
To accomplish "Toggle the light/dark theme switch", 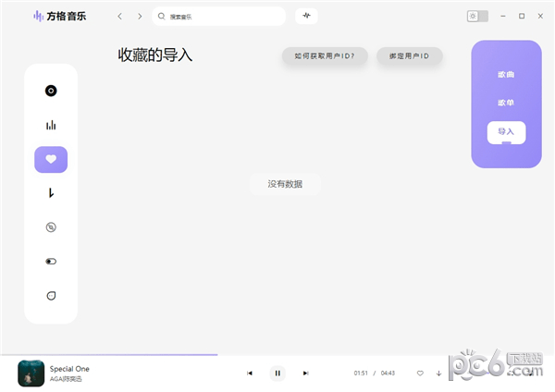I will 477,17.
